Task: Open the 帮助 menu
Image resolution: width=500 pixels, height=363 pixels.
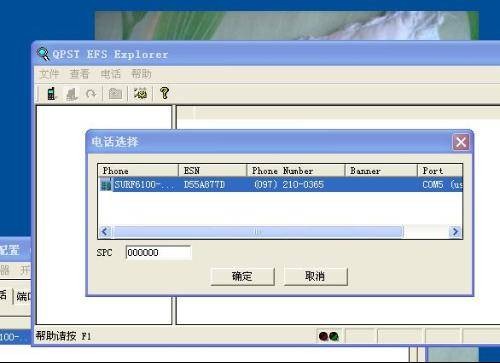Action: coord(141,74)
